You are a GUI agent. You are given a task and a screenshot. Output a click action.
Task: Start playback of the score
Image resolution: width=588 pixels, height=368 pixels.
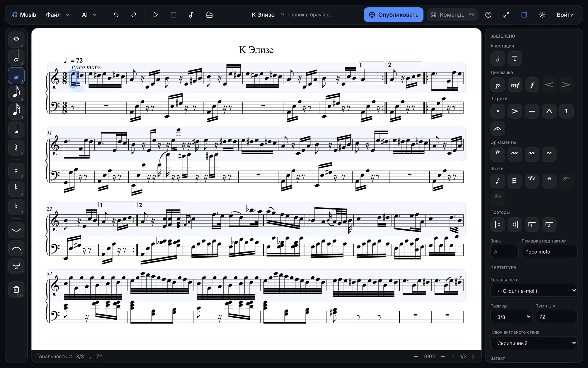[x=156, y=15]
